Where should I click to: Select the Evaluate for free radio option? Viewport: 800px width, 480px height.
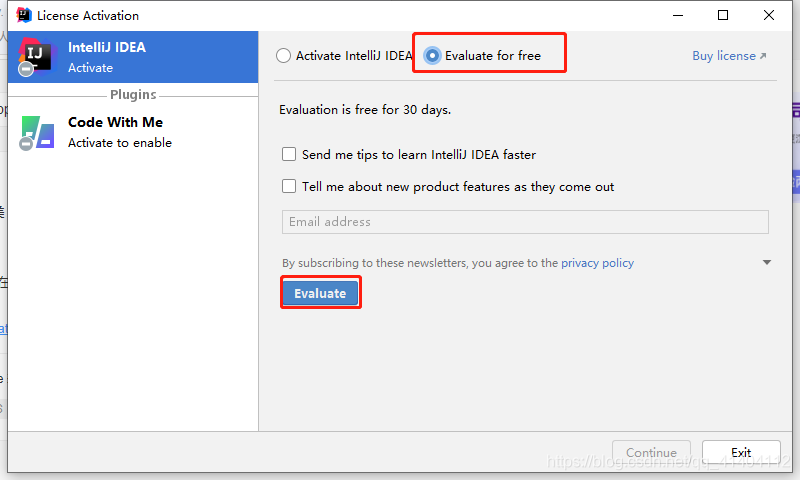[432, 56]
